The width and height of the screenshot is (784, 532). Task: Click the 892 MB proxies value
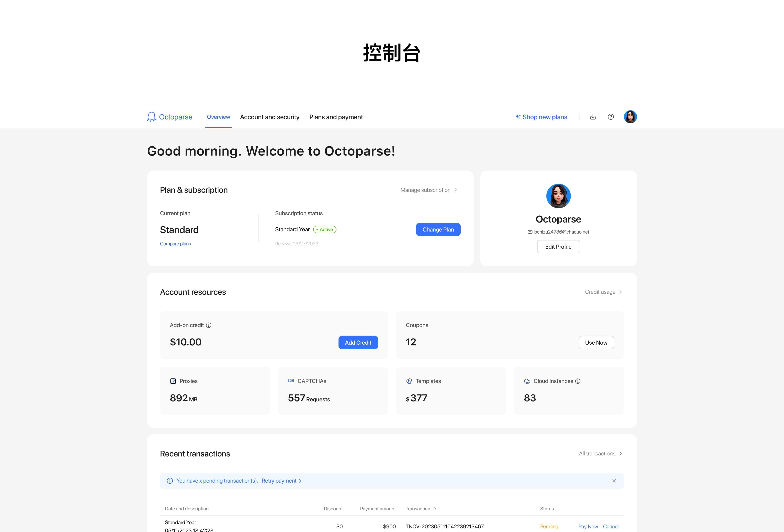point(184,398)
